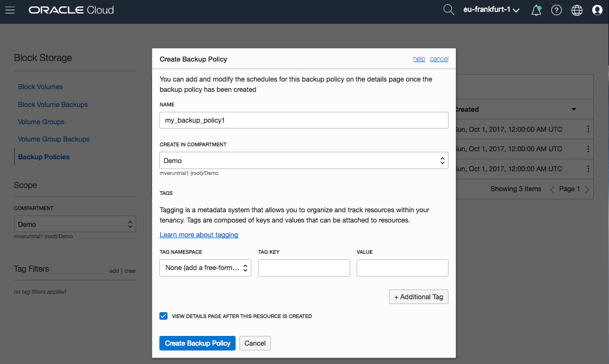This screenshot has width=609, height=364.
Task: Open the notifications bell
Action: coord(536,10)
